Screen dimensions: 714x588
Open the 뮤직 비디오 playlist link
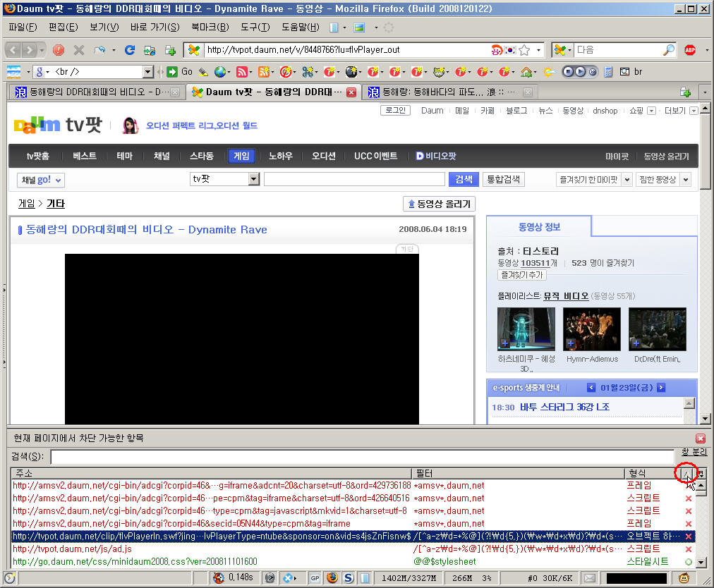(x=566, y=296)
